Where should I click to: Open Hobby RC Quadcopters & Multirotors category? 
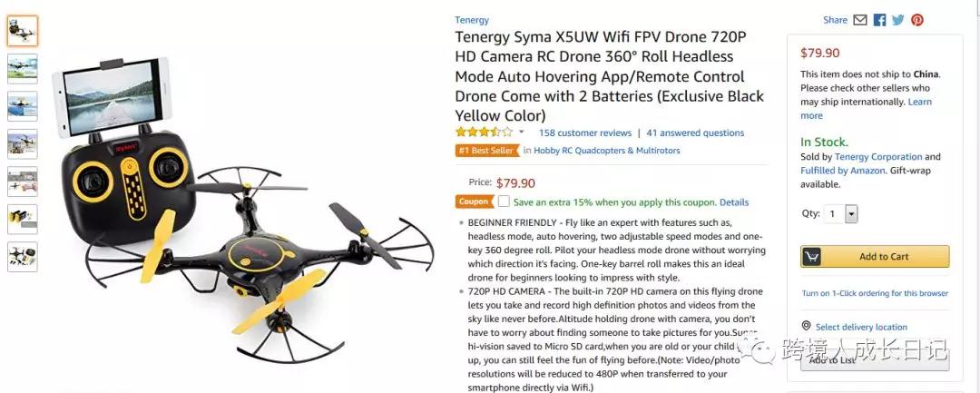(607, 151)
